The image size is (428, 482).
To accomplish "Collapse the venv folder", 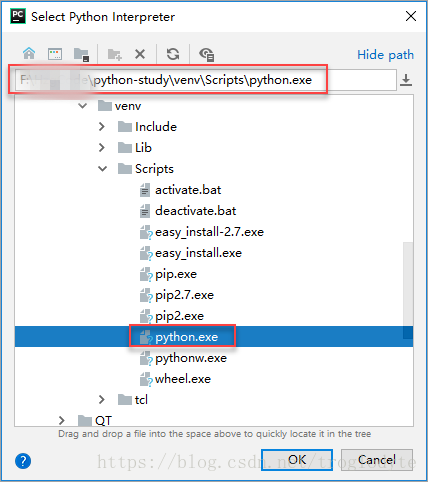I will [x=82, y=106].
